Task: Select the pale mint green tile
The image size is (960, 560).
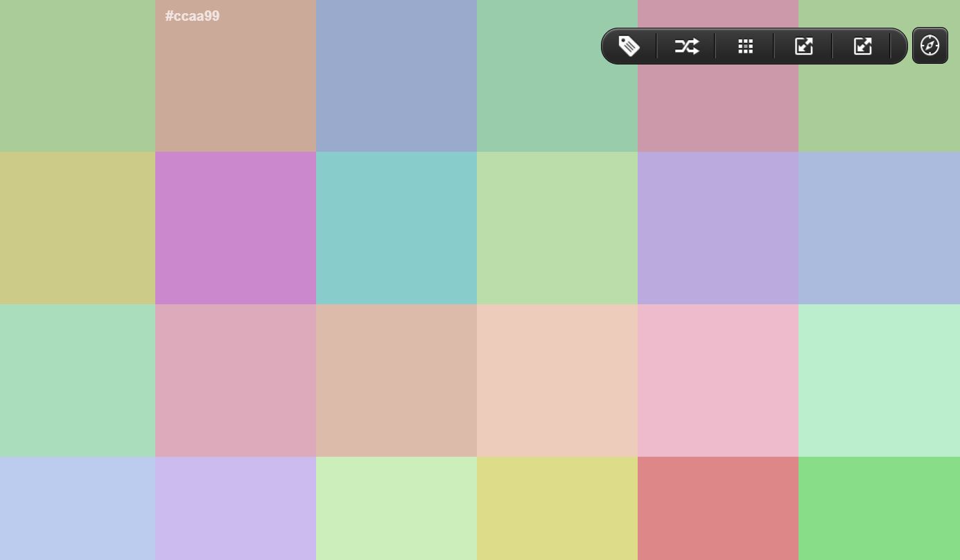Action: (x=879, y=381)
